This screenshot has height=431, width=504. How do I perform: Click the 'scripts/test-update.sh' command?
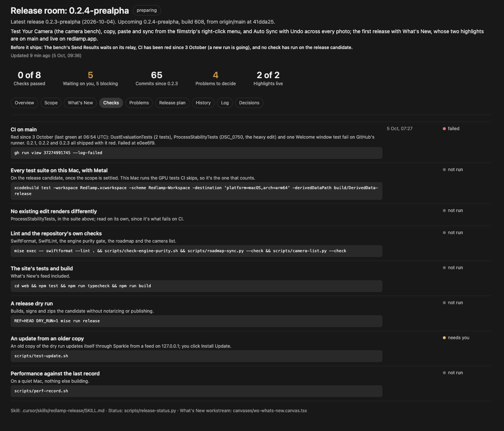click(196, 356)
